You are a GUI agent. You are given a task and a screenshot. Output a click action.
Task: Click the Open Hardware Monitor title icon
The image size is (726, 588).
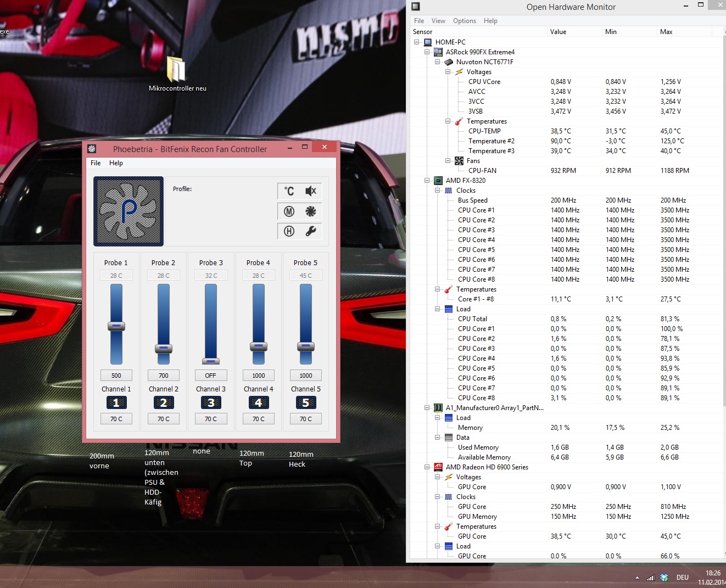[416, 7]
